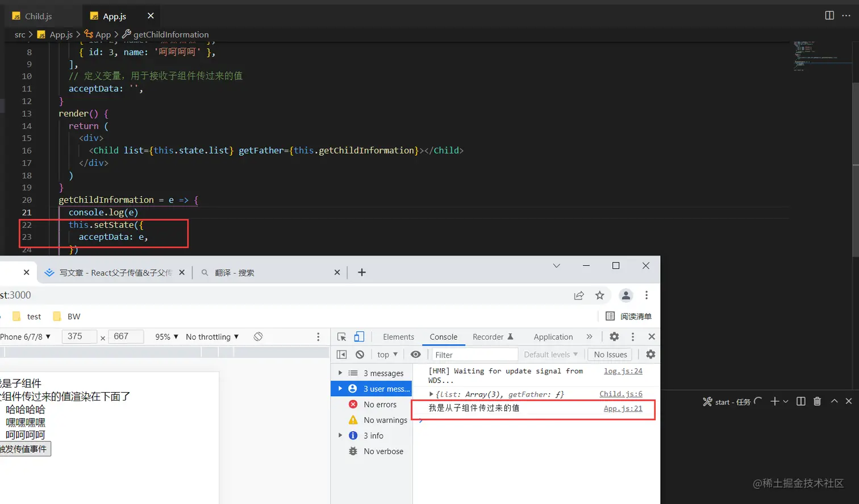Click the src breadcrumb segment
859x504 pixels.
20,35
